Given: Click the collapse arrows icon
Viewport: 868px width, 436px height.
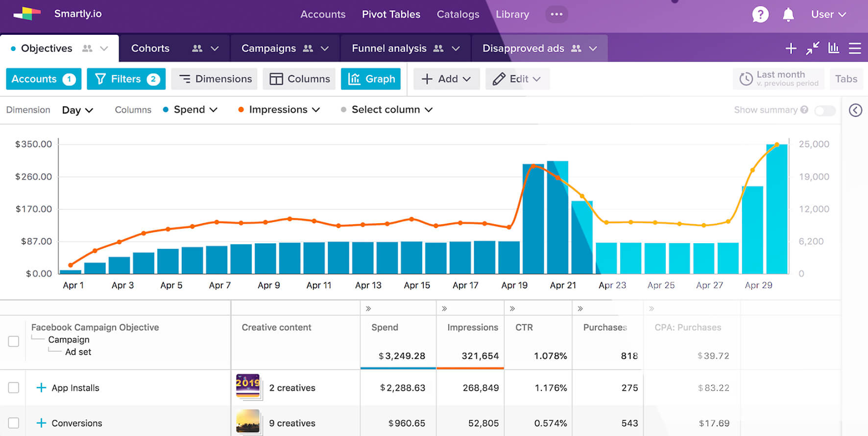Looking at the screenshot, I should (812, 48).
